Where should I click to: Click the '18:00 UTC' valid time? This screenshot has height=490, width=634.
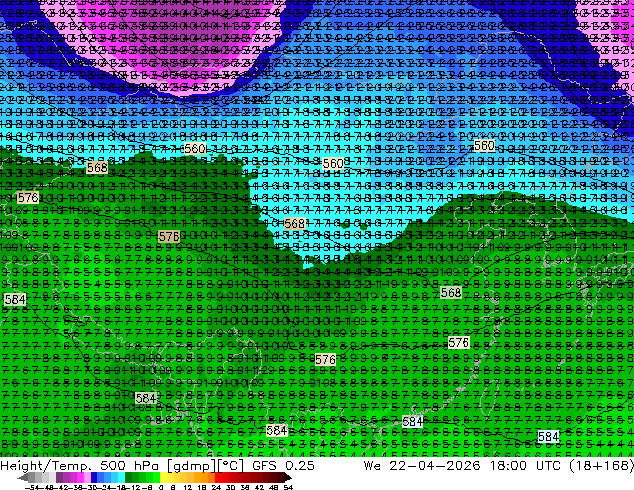pyautogui.click(x=525, y=465)
